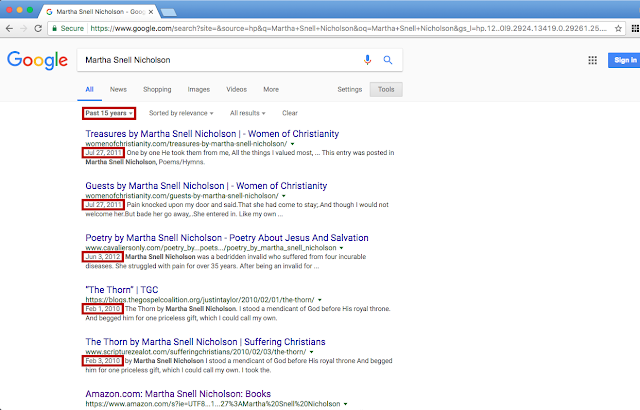
Task: Open a new browser tab
Action: [169, 12]
